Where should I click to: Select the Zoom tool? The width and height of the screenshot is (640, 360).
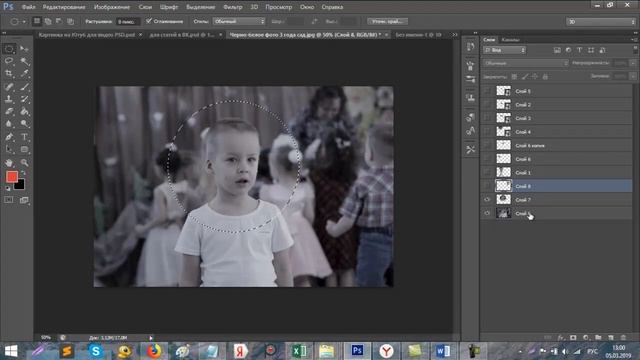pos(24,162)
